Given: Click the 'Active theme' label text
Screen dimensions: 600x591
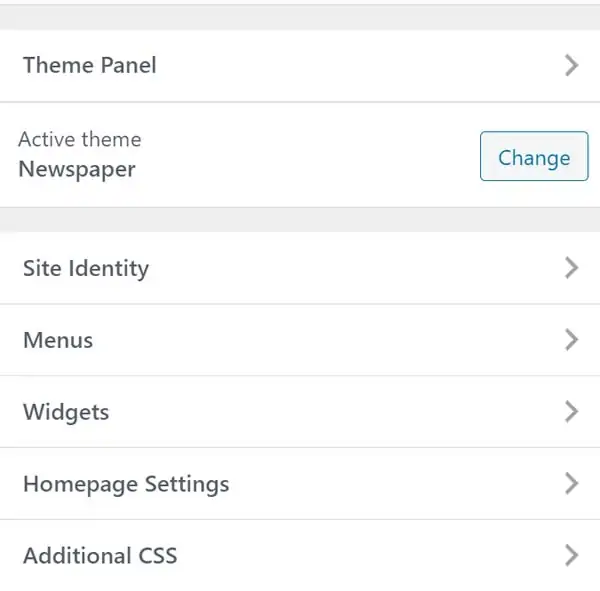Looking at the screenshot, I should coord(80,139).
